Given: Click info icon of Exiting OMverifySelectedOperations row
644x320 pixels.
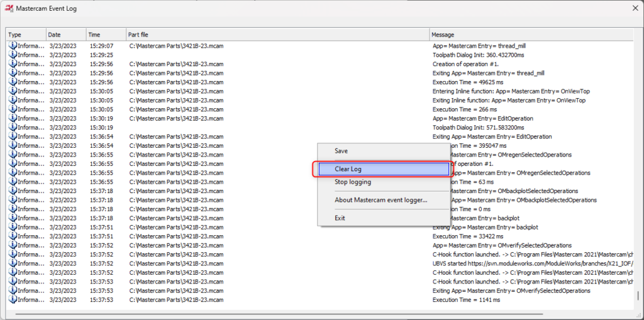Looking at the screenshot, I should [13, 290].
